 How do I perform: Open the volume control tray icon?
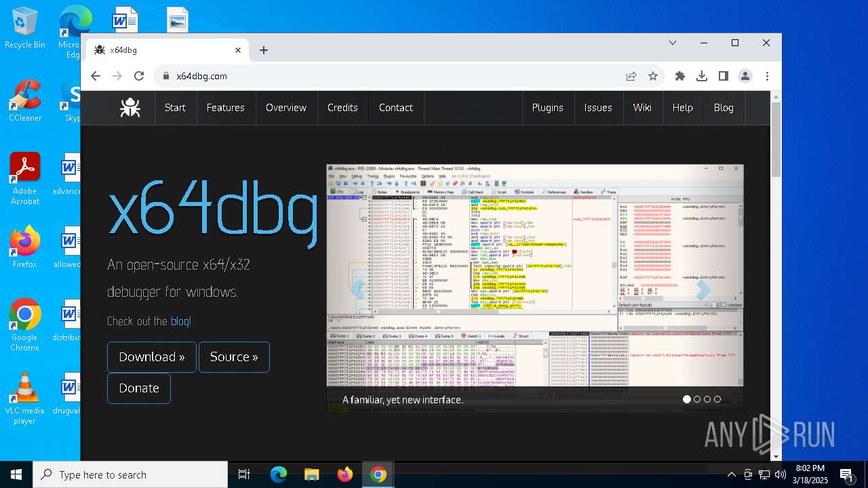point(780,474)
